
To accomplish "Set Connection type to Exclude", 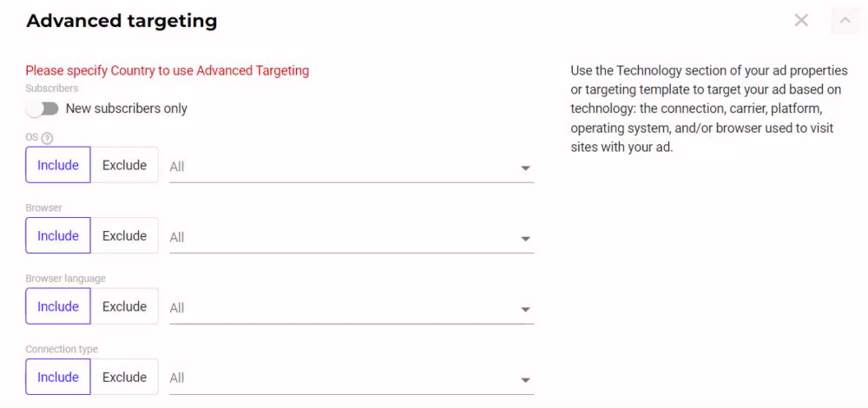I will [x=124, y=377].
